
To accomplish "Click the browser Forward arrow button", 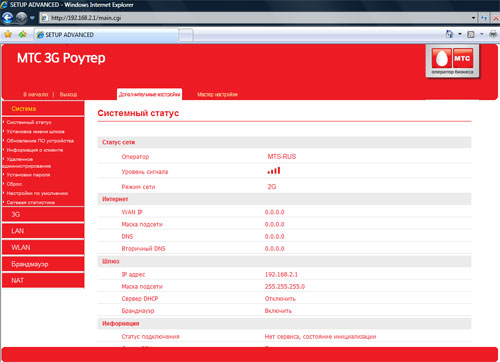I will (21, 18).
